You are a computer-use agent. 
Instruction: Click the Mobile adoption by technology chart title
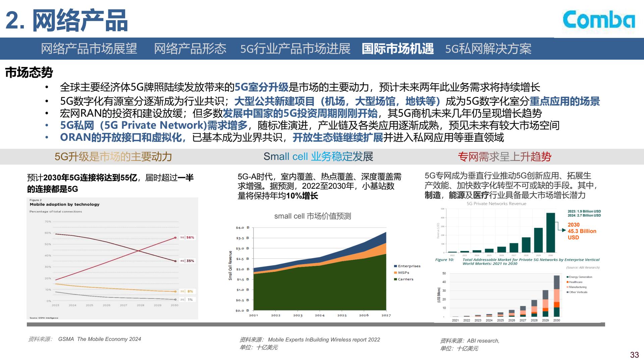64,204
